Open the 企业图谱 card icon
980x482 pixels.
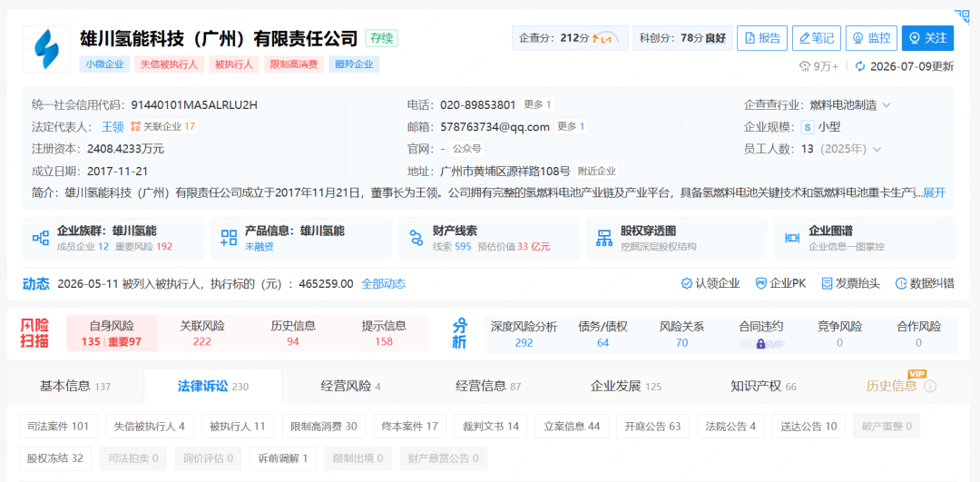click(792, 238)
